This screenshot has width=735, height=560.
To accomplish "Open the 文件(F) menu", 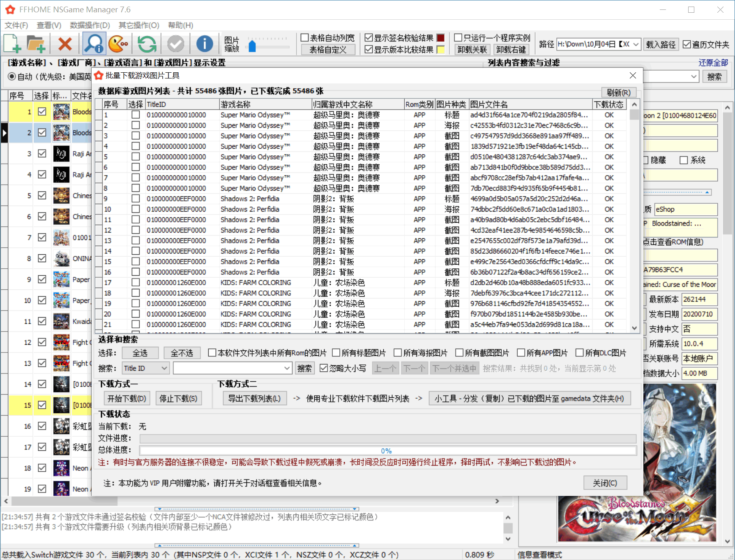I will point(16,25).
